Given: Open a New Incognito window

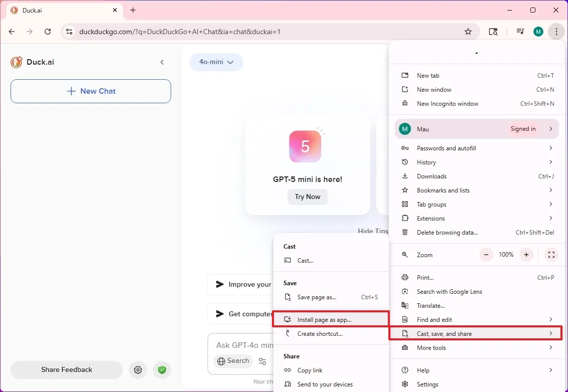Looking at the screenshot, I should point(448,104).
